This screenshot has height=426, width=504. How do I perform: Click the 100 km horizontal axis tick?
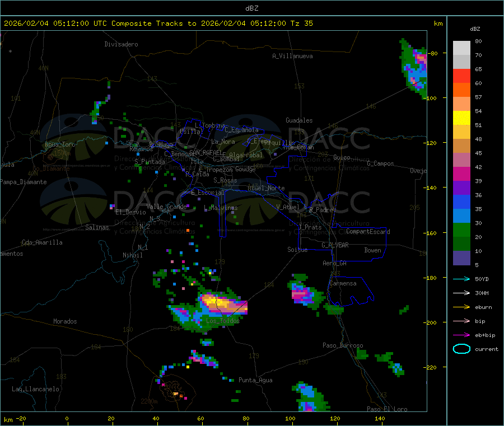click(x=290, y=418)
